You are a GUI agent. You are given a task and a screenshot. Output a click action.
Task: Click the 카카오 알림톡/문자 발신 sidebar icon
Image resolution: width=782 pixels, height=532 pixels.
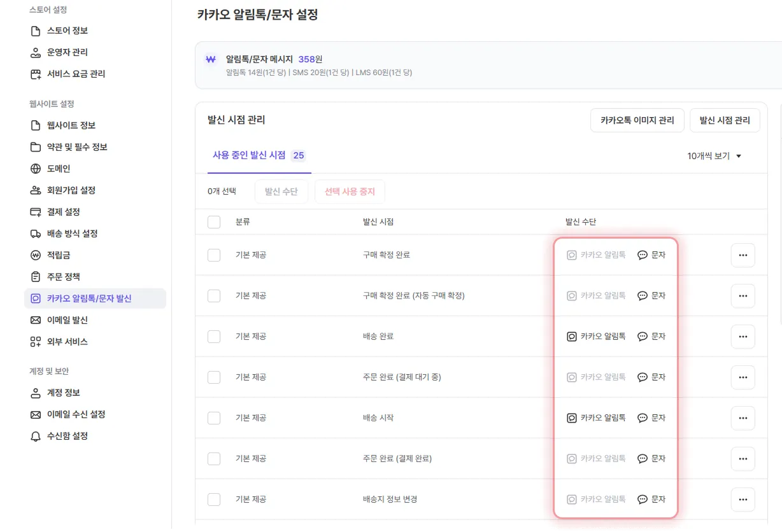pyautogui.click(x=36, y=298)
